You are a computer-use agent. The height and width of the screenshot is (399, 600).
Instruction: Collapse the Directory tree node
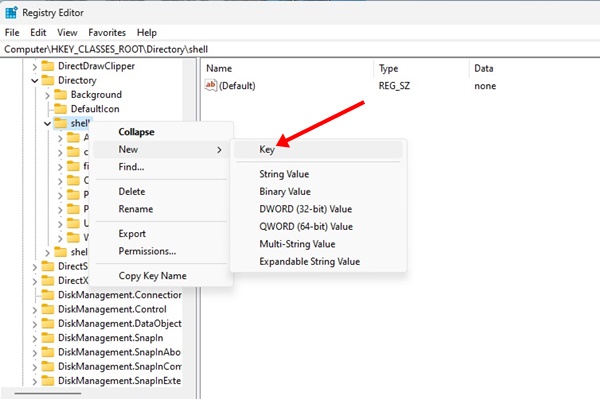click(x=34, y=81)
